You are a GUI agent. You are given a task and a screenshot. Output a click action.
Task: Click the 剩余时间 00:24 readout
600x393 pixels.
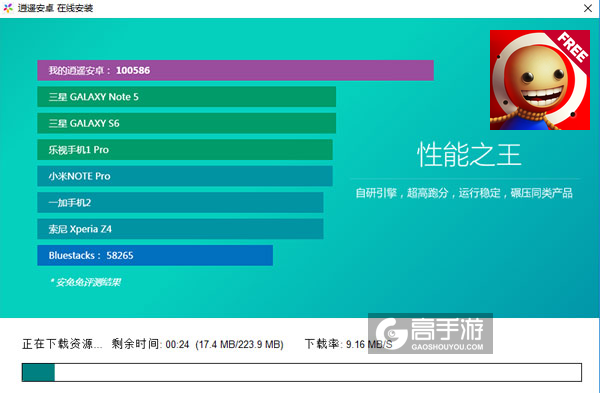pyautogui.click(x=150, y=344)
